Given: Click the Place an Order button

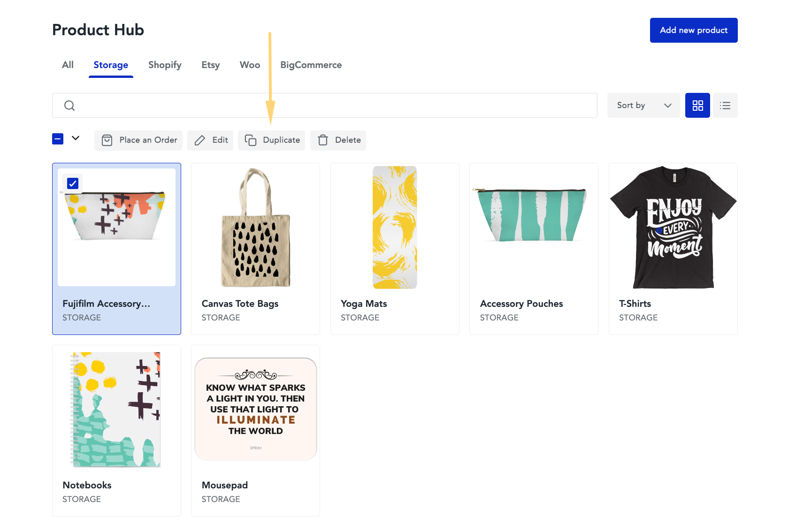Looking at the screenshot, I should click(138, 140).
